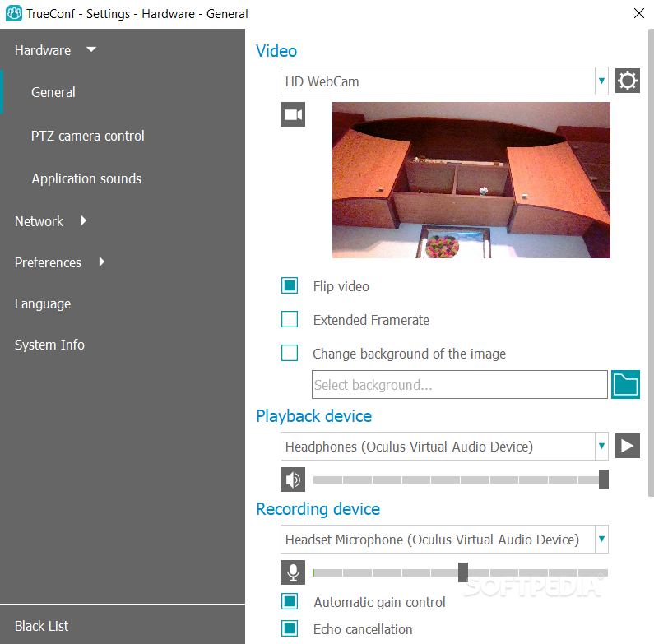
Task: Select General in Hardware menu
Action: [x=53, y=92]
